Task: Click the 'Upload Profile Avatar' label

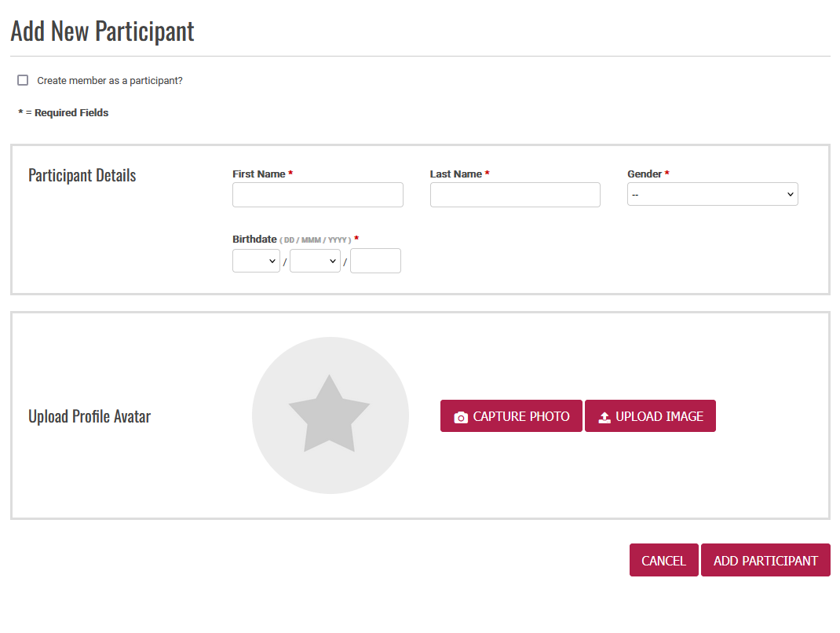Action: (x=89, y=415)
